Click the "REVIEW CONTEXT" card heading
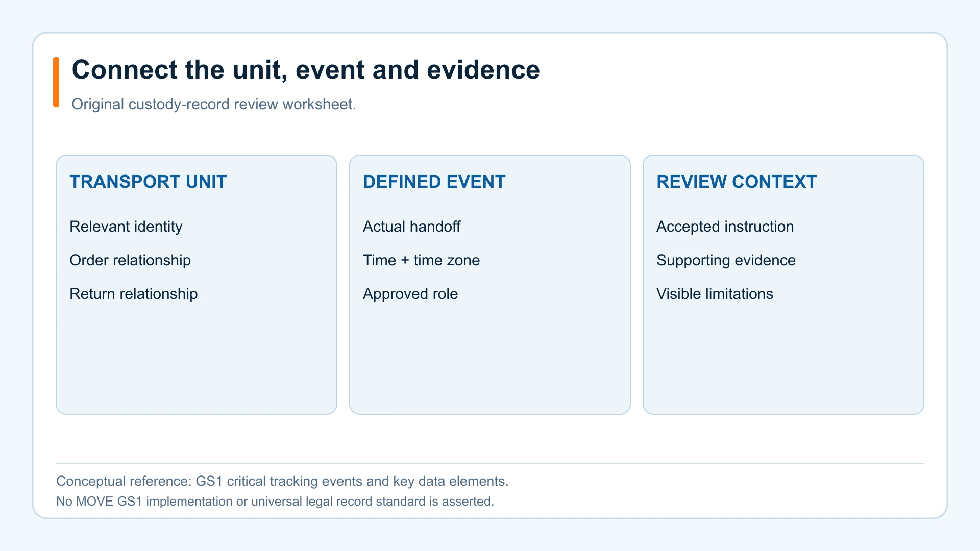Screen dimensions: 980x551 point(737,182)
